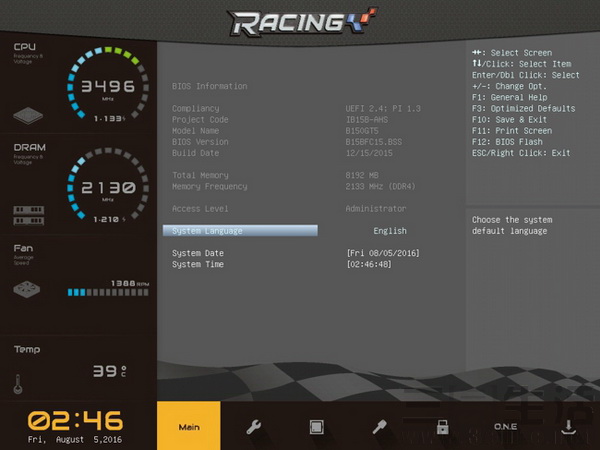Click the 8192 MB memory value
This screenshot has height=450, width=600.
(362, 175)
